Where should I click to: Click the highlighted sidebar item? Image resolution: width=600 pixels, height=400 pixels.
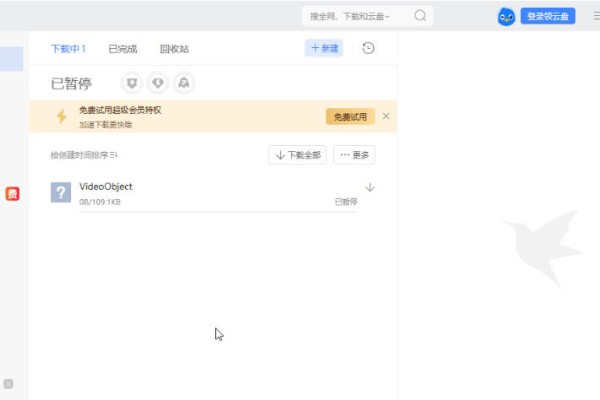coord(11,59)
